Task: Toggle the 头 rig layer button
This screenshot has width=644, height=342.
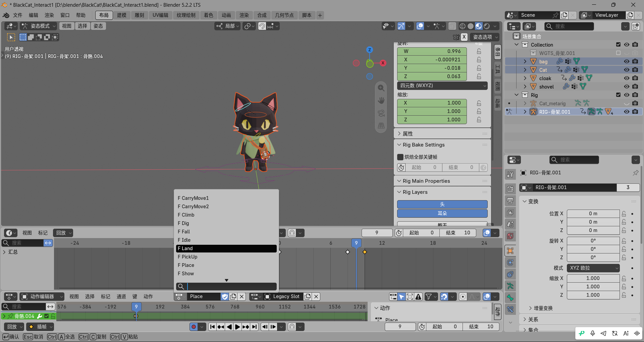Action: 442,204
